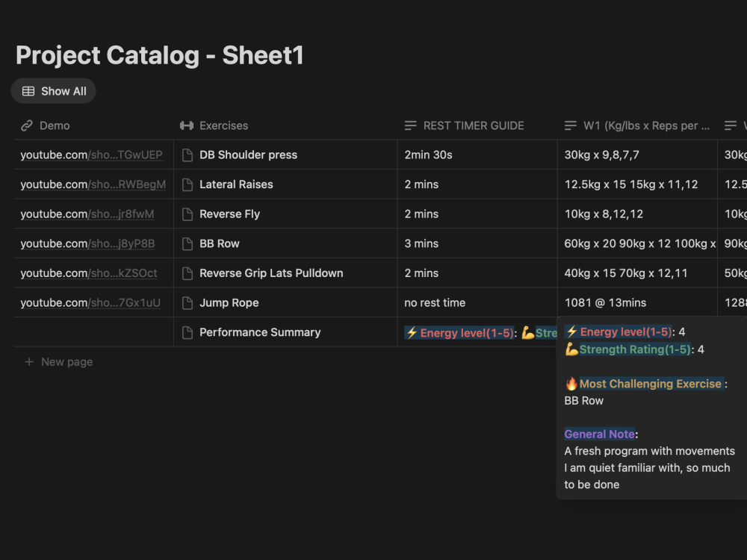Click page icon of Lateral Raises

(187, 184)
